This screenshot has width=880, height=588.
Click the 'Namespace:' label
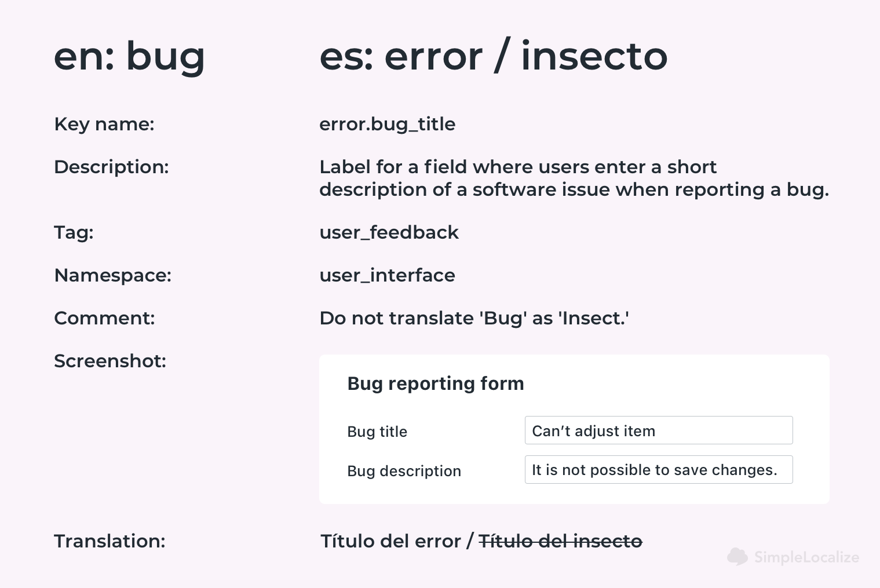(113, 275)
